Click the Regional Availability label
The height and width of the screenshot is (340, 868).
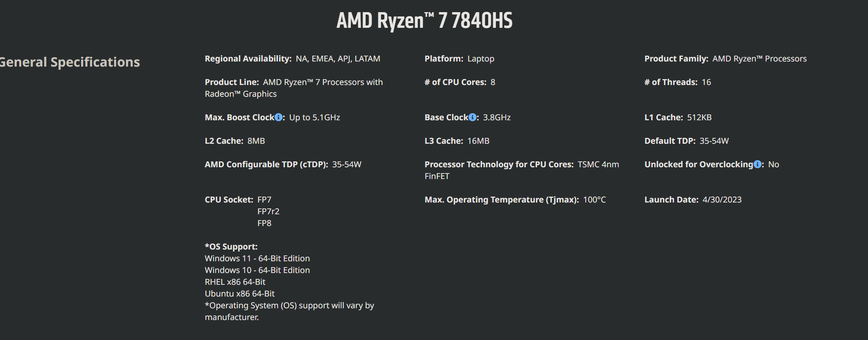click(x=248, y=59)
